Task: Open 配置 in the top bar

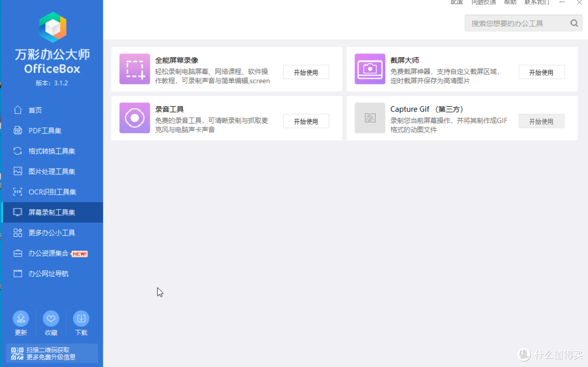Action: 457,2
